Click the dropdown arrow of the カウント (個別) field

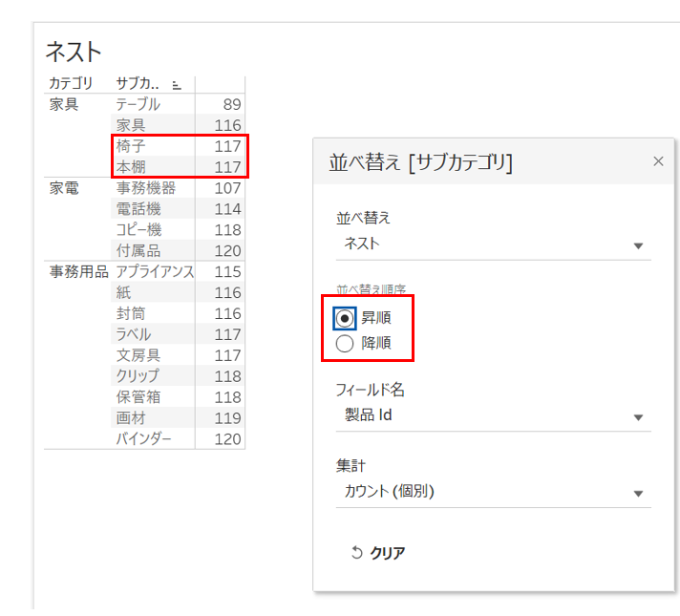638,493
